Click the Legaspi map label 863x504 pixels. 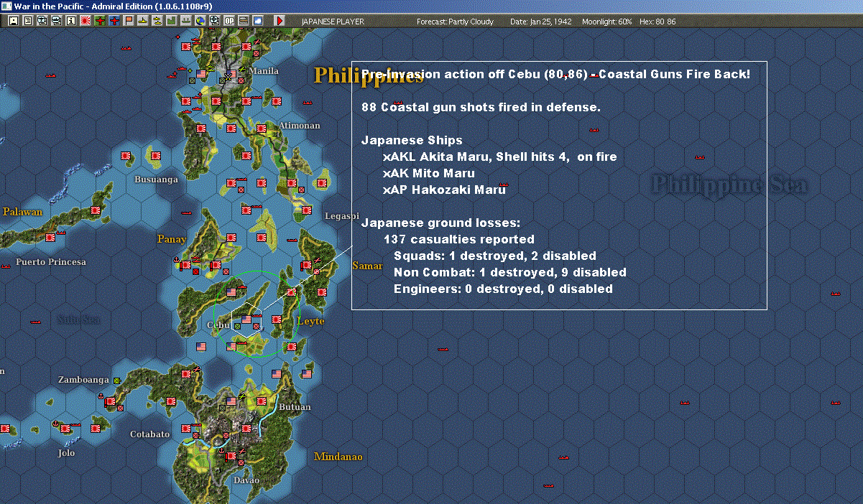[341, 216]
